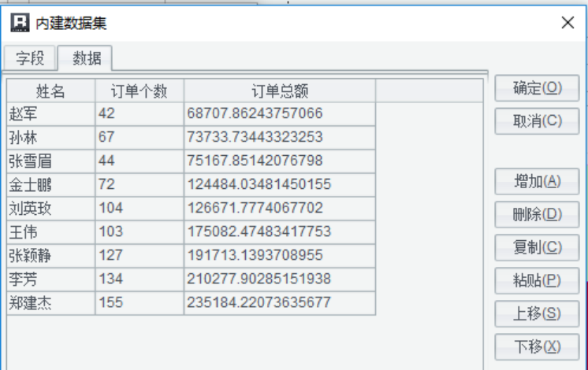Click the 订单总额 column header
The image size is (588, 370).
click(x=280, y=91)
